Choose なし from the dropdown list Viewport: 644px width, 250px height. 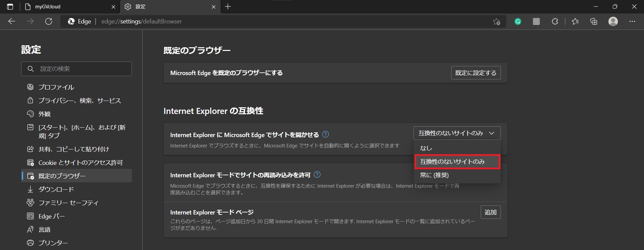[457, 148]
